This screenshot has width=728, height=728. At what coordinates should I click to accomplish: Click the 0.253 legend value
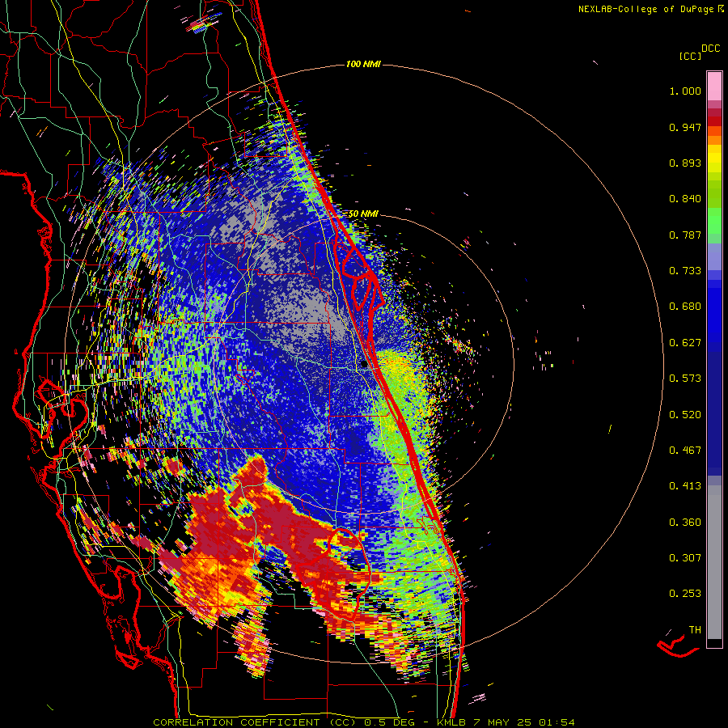[x=685, y=594]
